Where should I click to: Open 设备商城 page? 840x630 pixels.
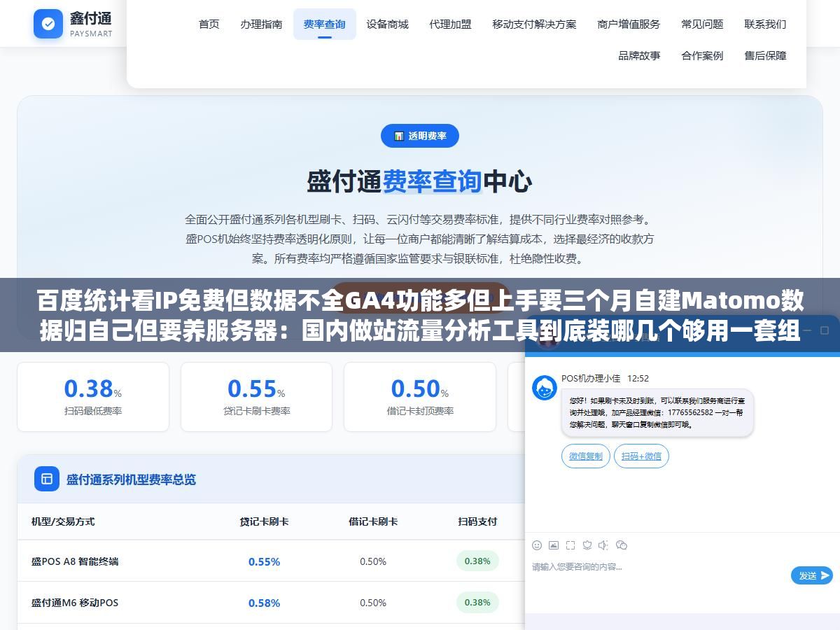point(387,24)
